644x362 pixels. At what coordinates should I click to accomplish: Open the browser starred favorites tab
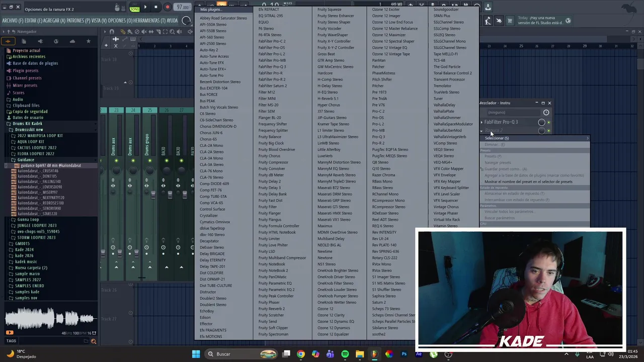(89, 41)
